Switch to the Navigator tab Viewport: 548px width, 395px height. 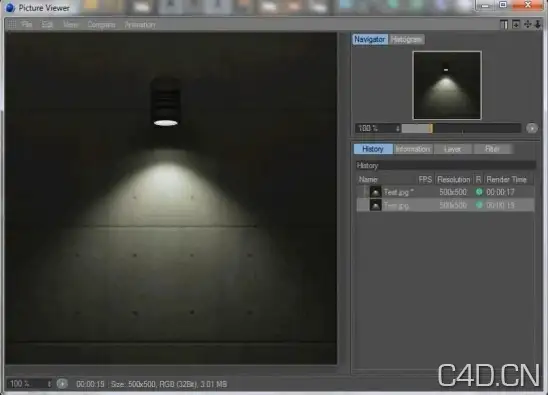369,39
